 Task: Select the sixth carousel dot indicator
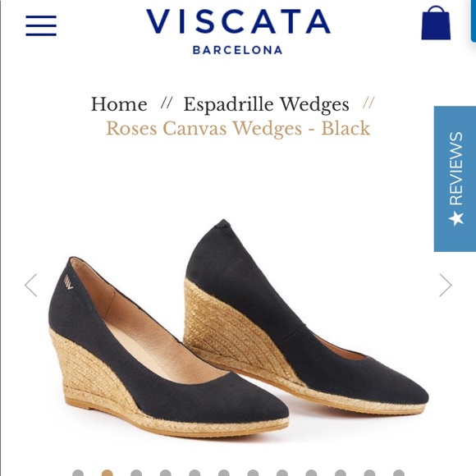[224, 473]
